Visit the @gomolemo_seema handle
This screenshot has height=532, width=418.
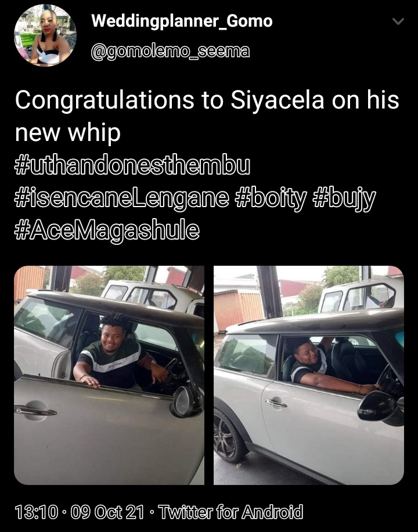pos(171,52)
